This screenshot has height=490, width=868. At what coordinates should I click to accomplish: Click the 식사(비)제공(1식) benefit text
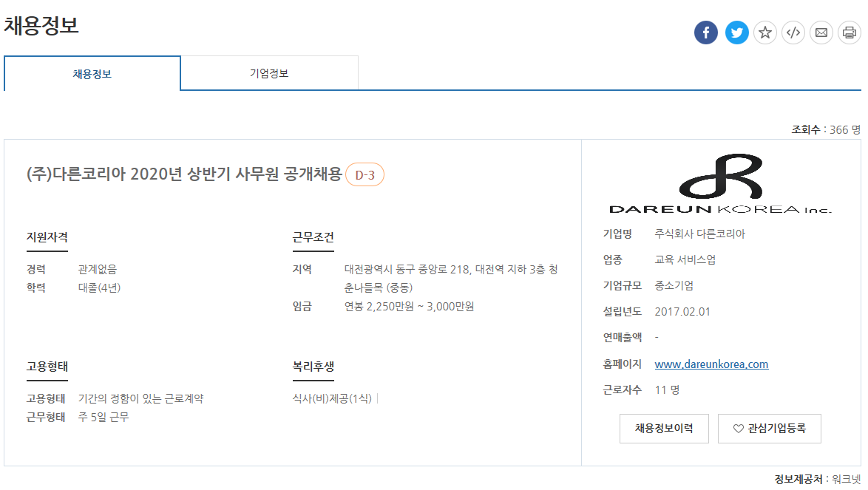pos(332,398)
